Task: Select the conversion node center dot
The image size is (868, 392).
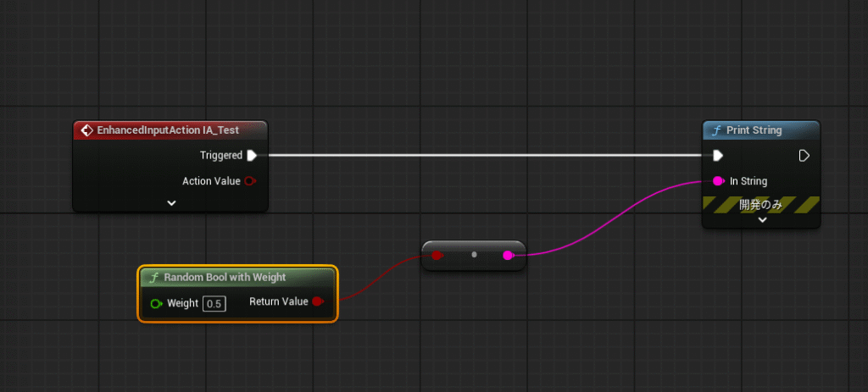Action: 474,255
